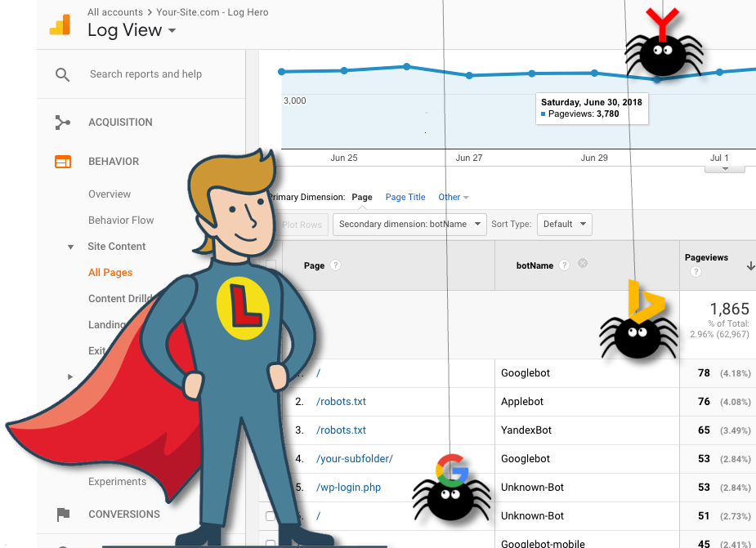Click the orange Behavior section icon
Screen dimensions: 756x548
pos(63,162)
